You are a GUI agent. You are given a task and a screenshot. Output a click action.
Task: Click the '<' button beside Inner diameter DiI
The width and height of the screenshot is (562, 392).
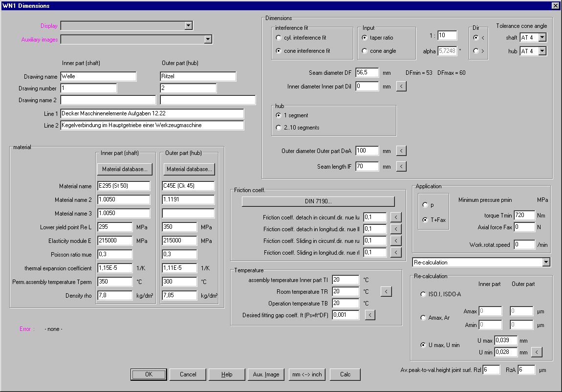click(x=401, y=87)
